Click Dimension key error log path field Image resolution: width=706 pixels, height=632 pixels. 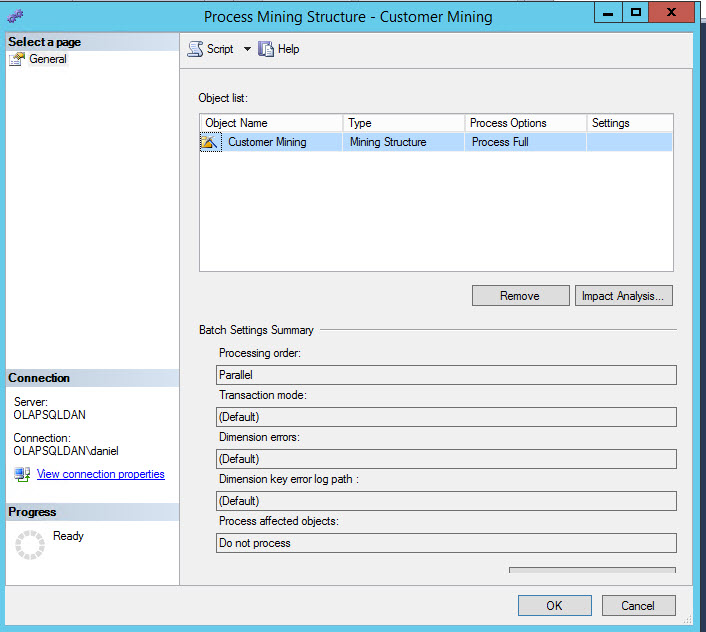point(446,501)
